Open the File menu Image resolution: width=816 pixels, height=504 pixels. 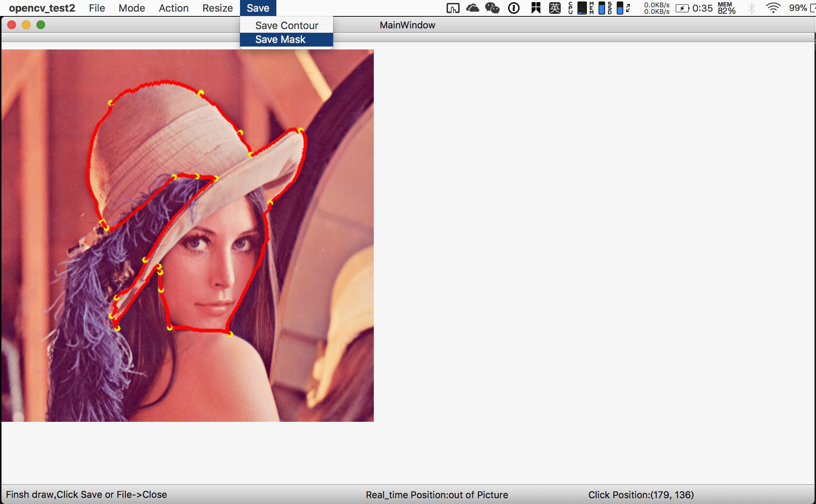[97, 8]
